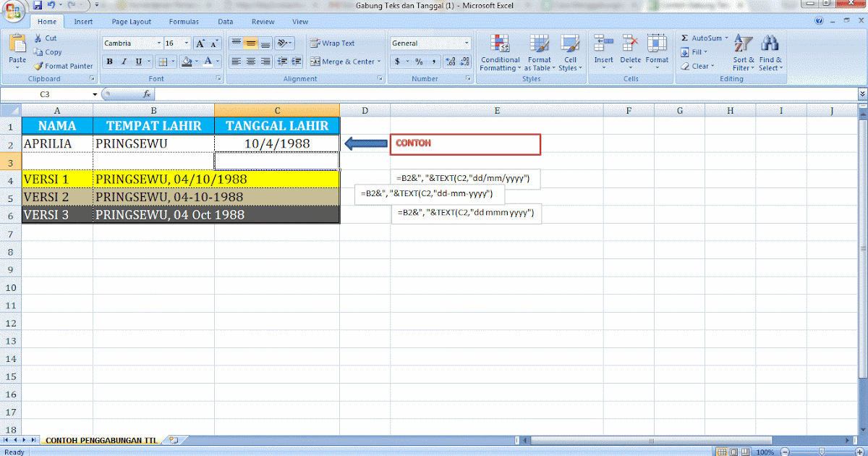Click the Office Button logo
868x456 pixels.
point(13,12)
